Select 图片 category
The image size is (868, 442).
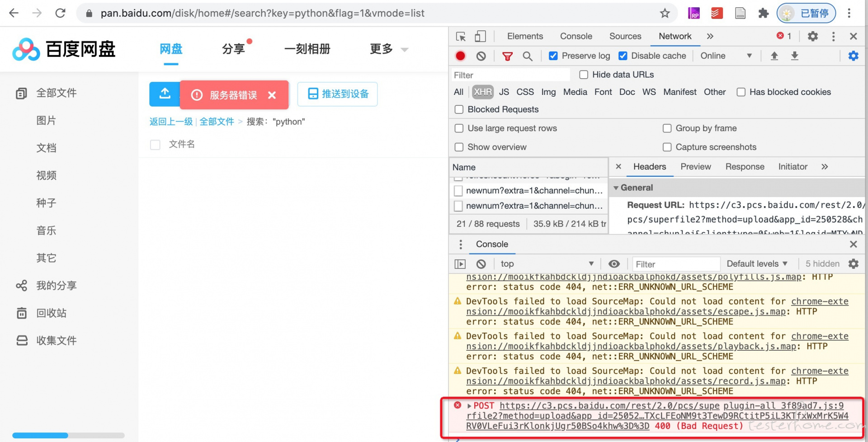pyautogui.click(x=46, y=121)
